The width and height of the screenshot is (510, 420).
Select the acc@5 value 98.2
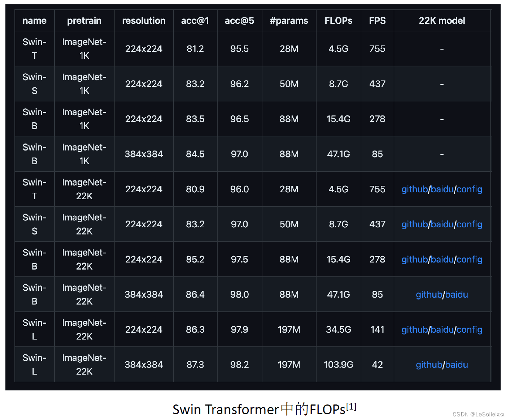click(239, 364)
